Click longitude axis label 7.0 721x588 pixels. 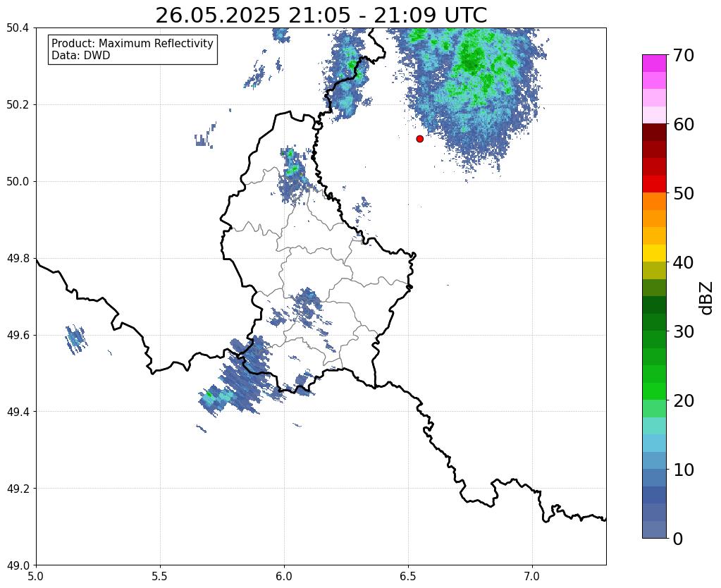click(x=532, y=576)
